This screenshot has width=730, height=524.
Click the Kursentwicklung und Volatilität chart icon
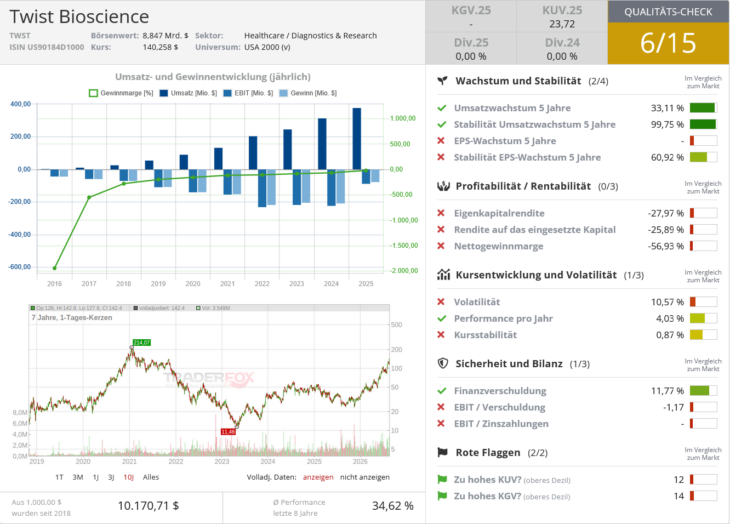click(443, 275)
